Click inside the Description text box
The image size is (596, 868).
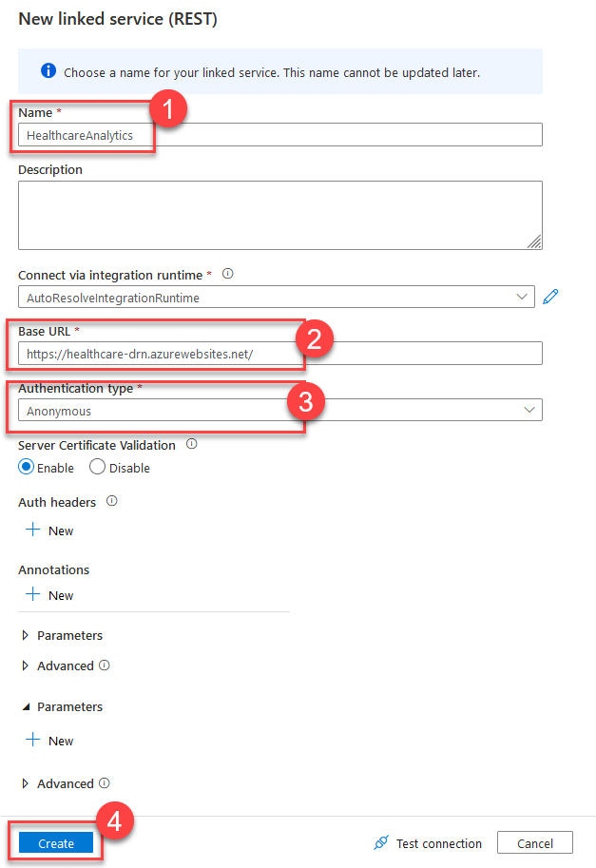pyautogui.click(x=280, y=214)
